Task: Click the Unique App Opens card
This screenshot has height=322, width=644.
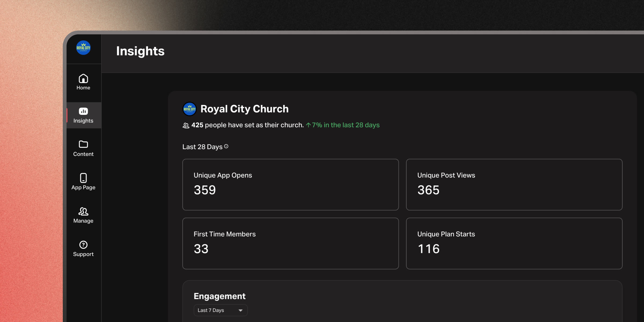Action: pyautogui.click(x=291, y=185)
